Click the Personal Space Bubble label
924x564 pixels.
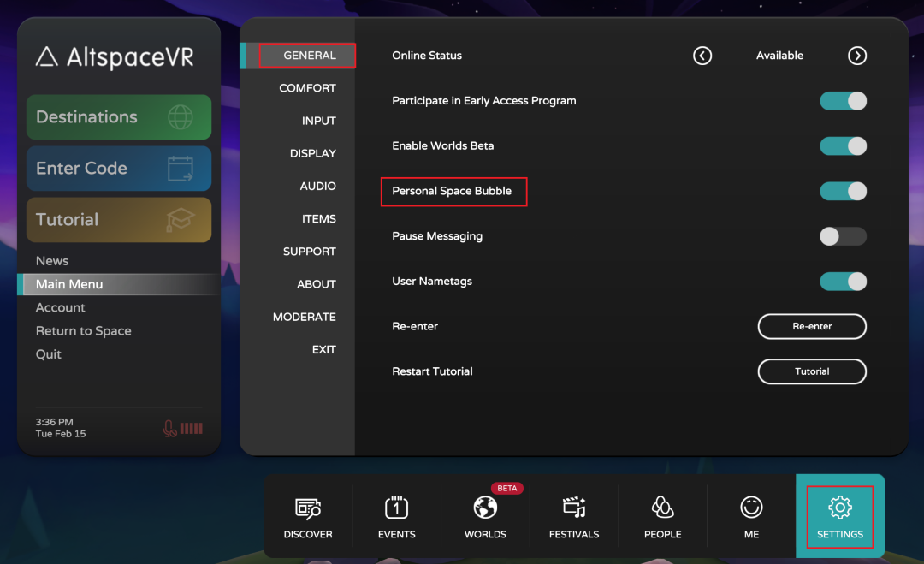click(452, 191)
